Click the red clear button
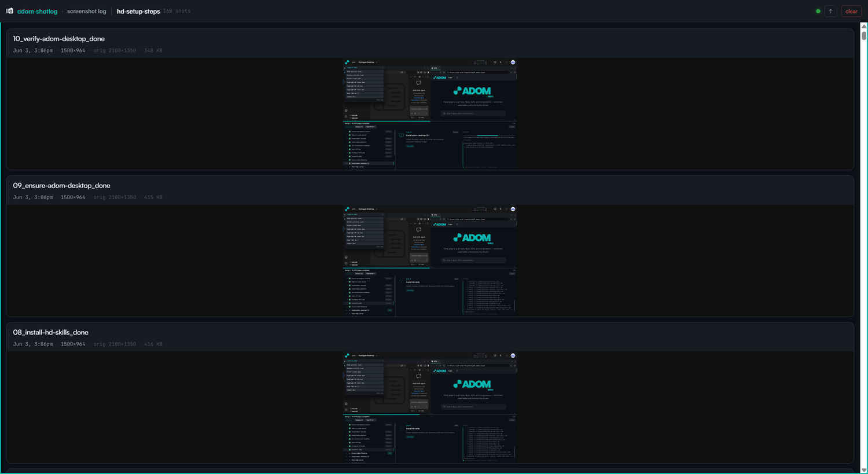 (x=851, y=12)
